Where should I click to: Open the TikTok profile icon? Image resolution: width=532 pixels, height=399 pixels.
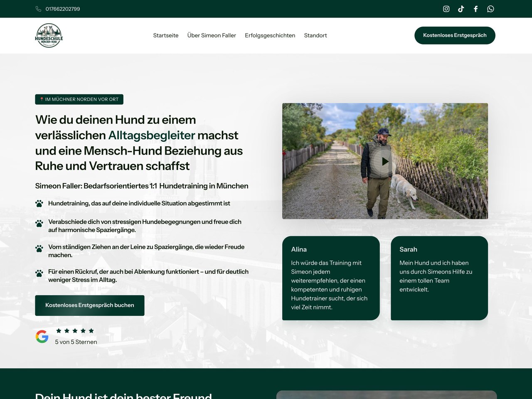pyautogui.click(x=461, y=9)
